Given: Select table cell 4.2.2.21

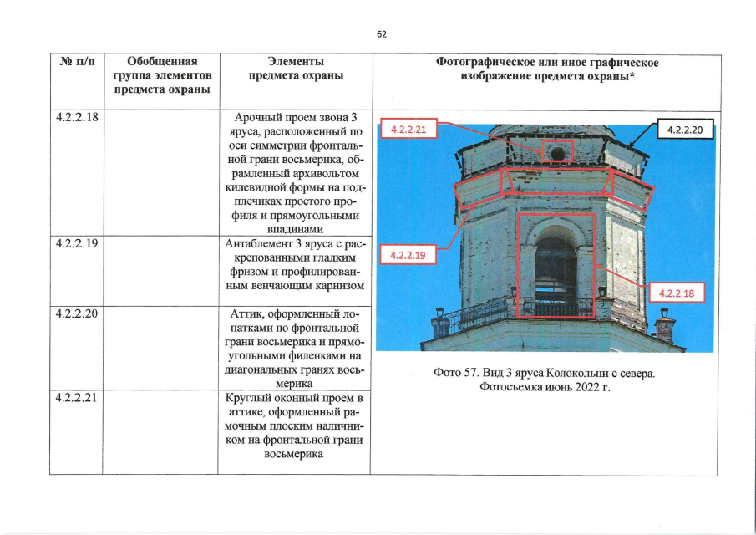Looking at the screenshot, I should pyautogui.click(x=79, y=399).
